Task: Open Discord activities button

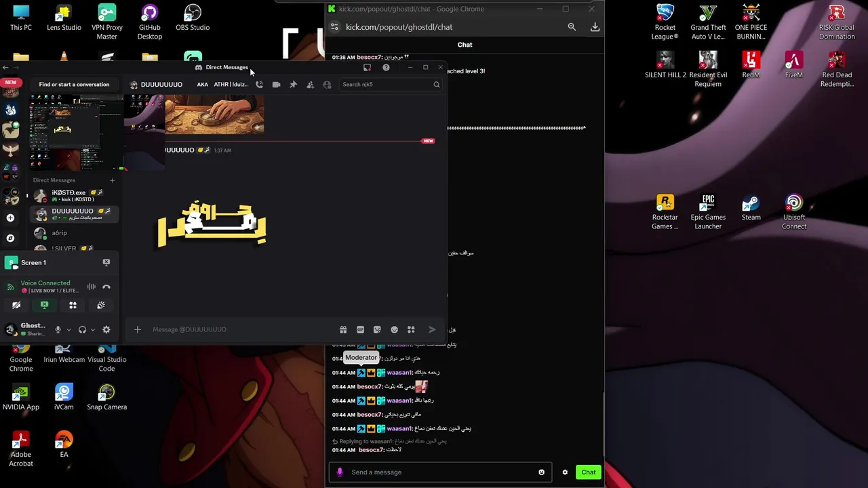Action: click(x=73, y=306)
